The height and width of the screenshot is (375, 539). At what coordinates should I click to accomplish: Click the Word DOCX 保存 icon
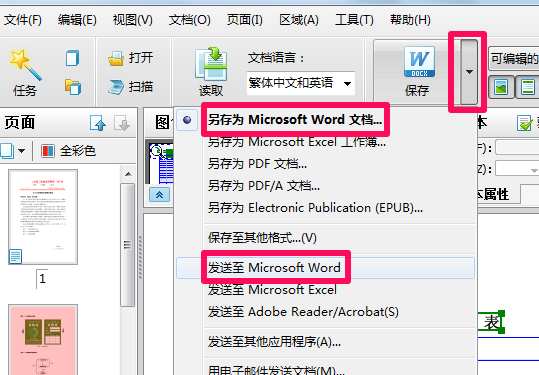pos(419,62)
